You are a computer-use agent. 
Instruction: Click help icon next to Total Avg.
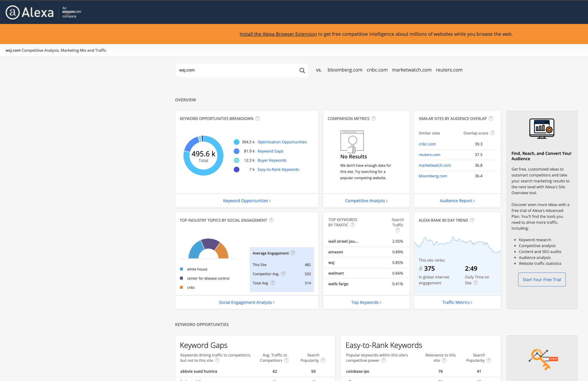pos(273,283)
